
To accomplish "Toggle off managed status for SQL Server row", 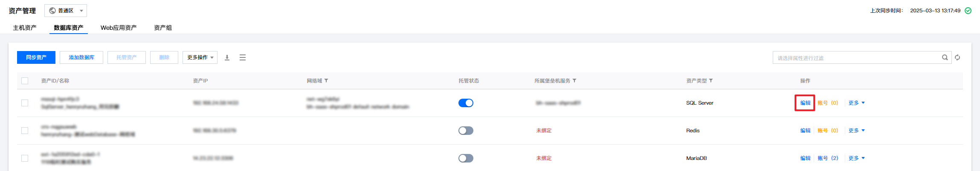I will point(466,103).
